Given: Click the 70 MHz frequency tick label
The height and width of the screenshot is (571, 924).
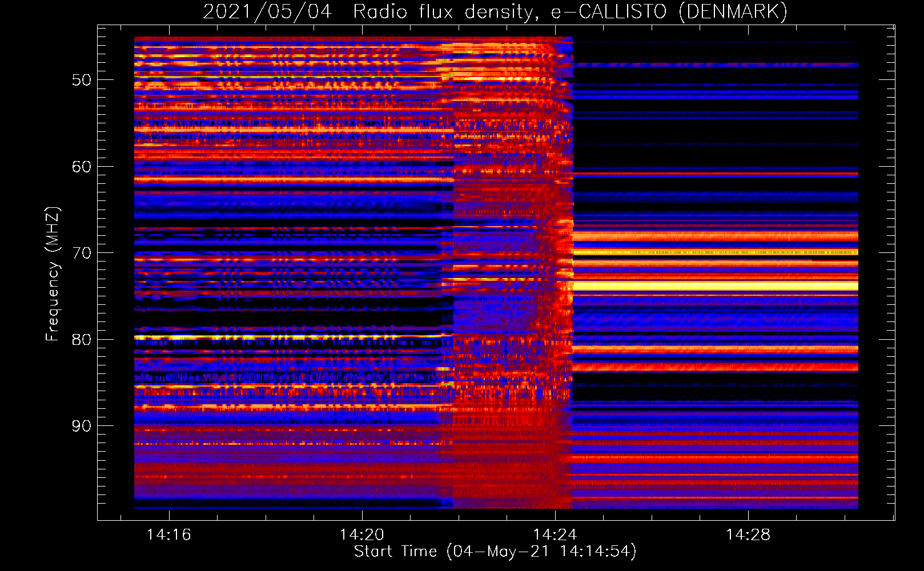Looking at the screenshot, I should coord(82,253).
